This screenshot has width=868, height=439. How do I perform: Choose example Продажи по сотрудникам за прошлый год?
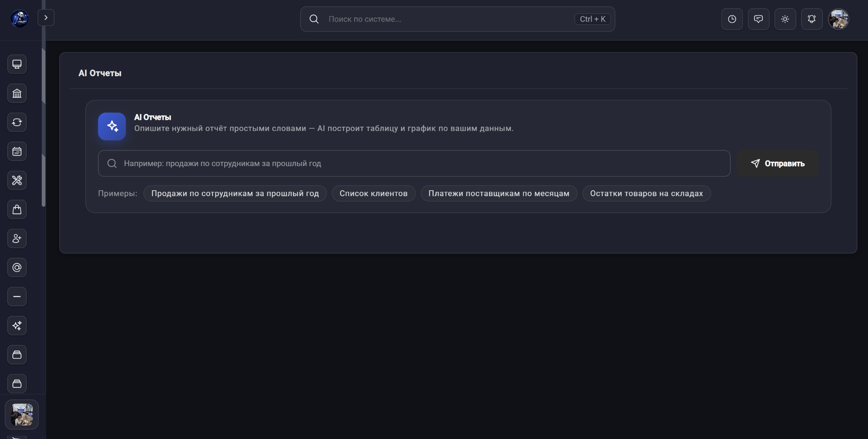235,193
